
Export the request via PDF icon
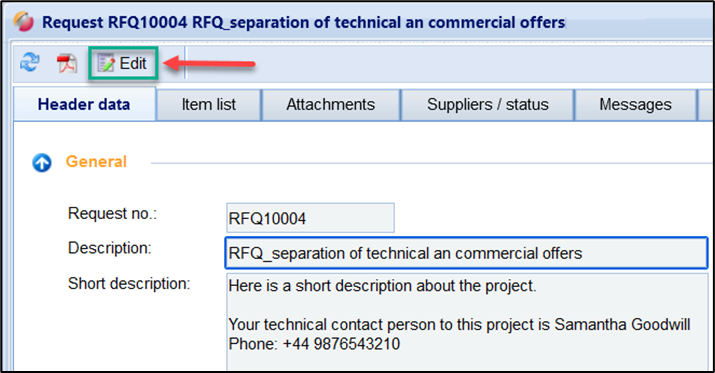click(x=67, y=63)
